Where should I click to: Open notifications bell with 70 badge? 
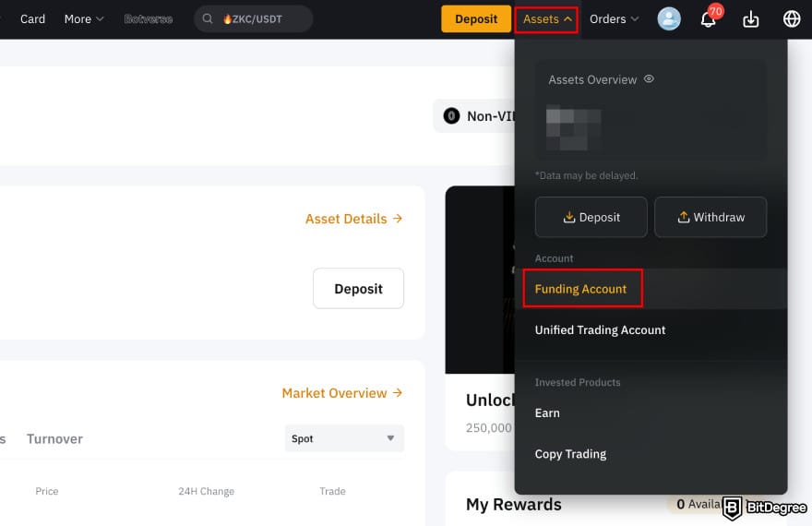(x=709, y=18)
